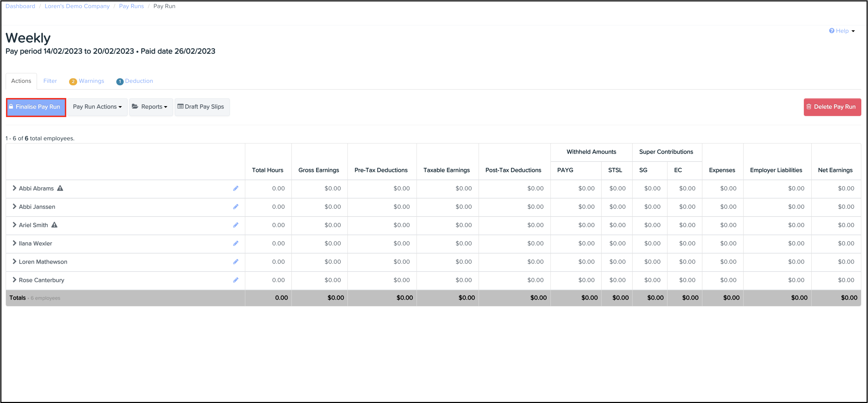Click pencil edit icon for Ilana Wexler
868x403 pixels.
click(x=235, y=243)
